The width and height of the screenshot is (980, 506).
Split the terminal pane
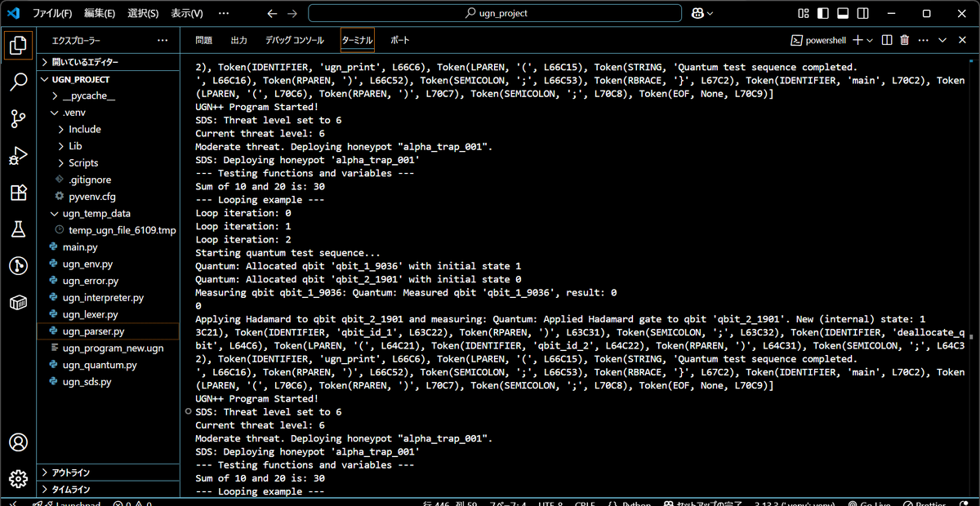(x=888, y=40)
